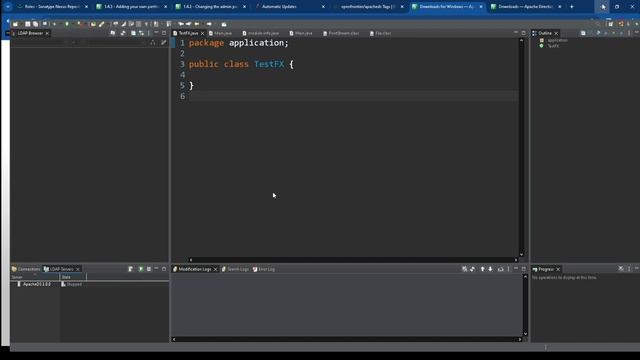Image resolution: width=640 pixels, height=360 pixels.
Task: Minimize the editor area
Action: pos(516,33)
